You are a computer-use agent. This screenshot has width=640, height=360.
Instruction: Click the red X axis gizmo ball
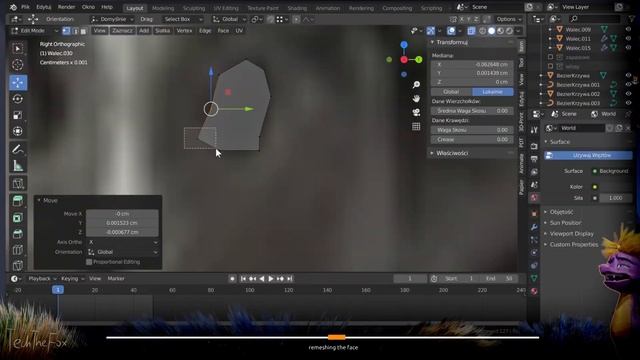coord(404,60)
